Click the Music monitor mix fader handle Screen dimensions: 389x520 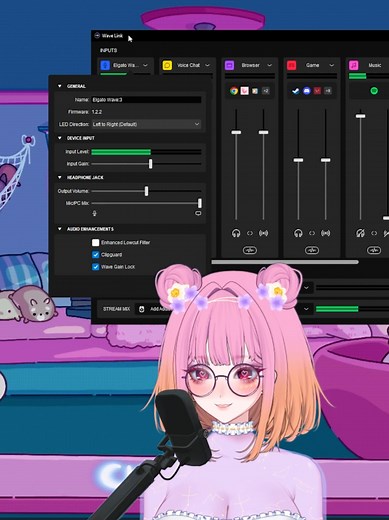pos(360,116)
